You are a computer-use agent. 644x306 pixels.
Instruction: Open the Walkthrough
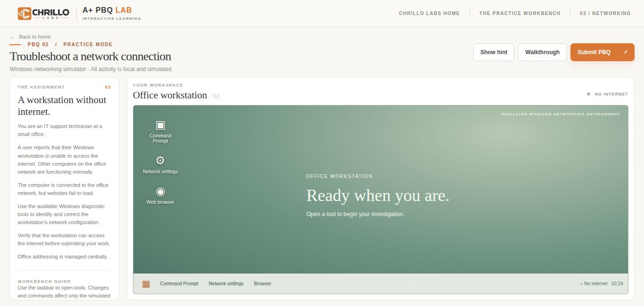coord(542,52)
